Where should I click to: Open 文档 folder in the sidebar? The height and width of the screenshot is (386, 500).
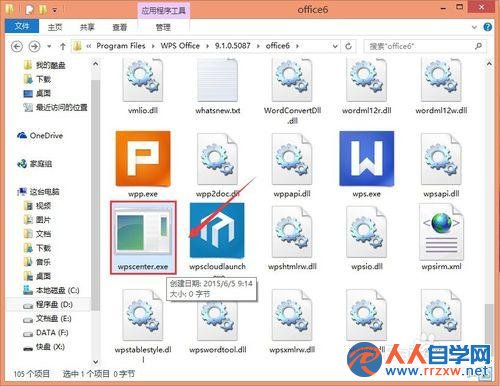pyautogui.click(x=37, y=234)
